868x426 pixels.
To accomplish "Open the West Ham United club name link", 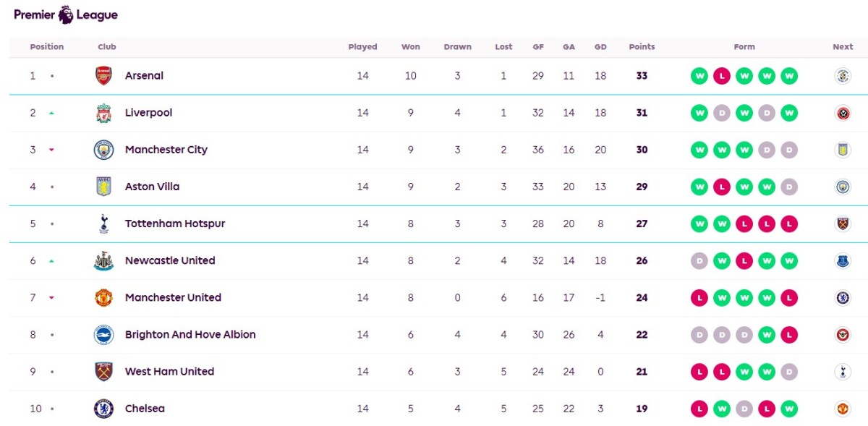I will (x=169, y=371).
